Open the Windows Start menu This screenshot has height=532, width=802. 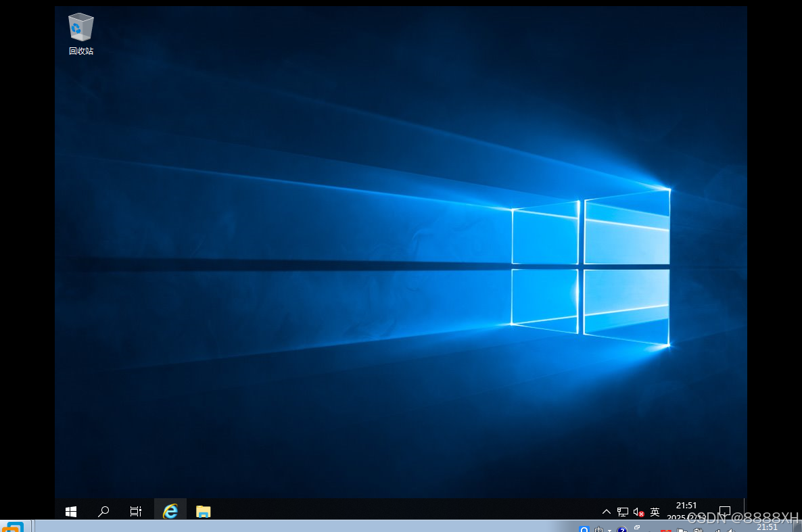[71, 511]
